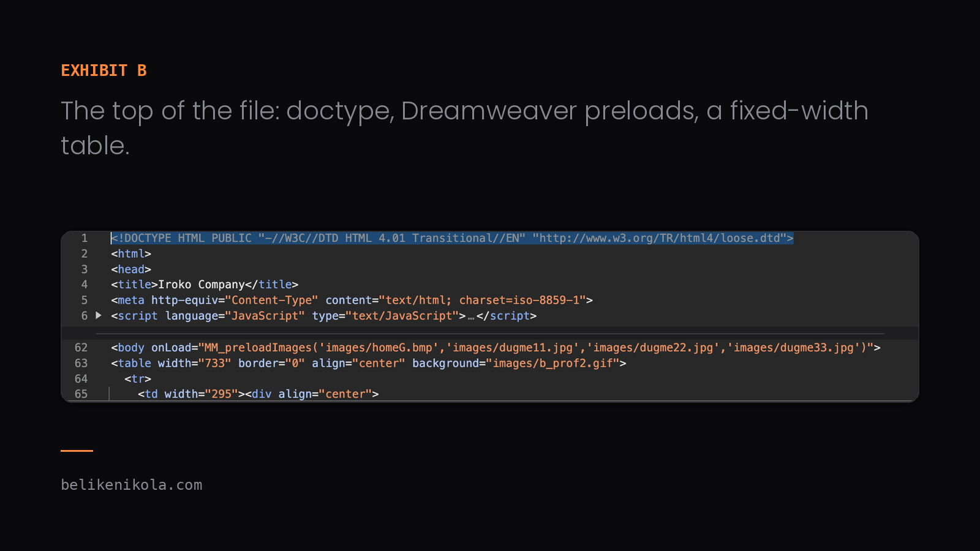
Task: Click the background="images/b_prof2.gif" attribute
Action: [x=516, y=363]
